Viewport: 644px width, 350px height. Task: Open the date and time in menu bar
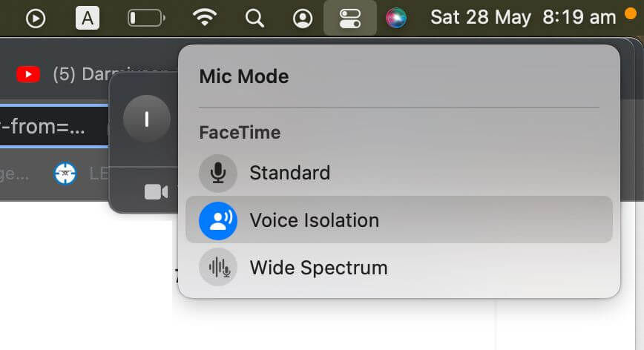click(x=523, y=17)
